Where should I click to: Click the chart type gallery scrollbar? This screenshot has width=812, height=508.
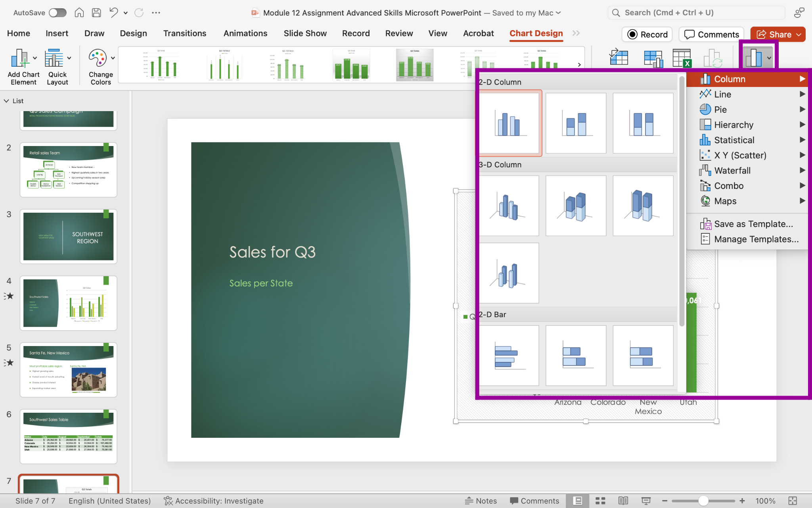pyautogui.click(x=682, y=201)
